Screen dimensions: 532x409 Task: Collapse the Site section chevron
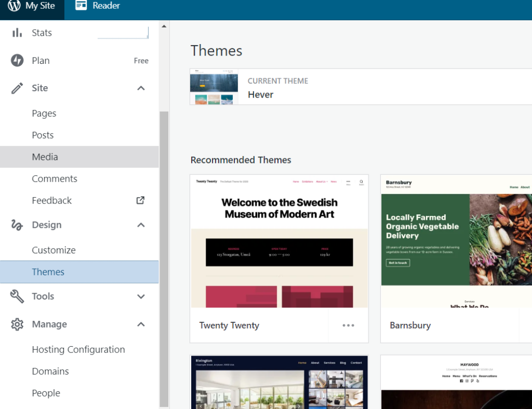[141, 88]
